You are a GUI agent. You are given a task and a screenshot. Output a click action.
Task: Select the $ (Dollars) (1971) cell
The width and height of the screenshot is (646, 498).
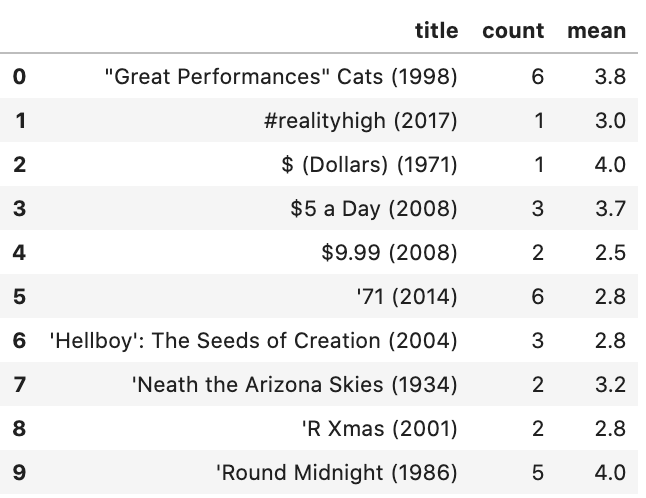coord(370,165)
